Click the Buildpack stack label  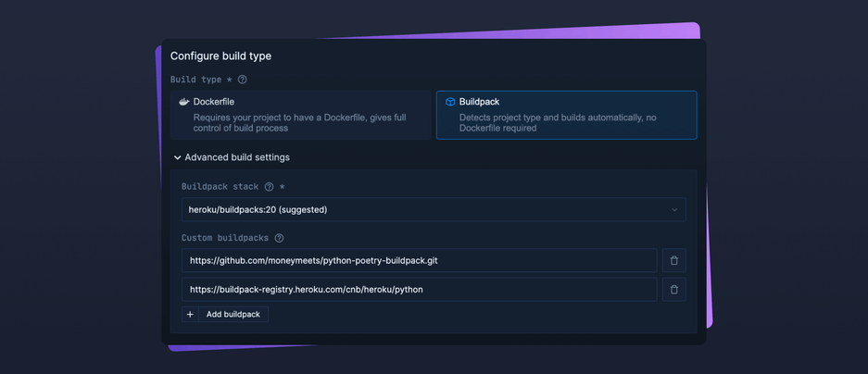pyautogui.click(x=220, y=186)
